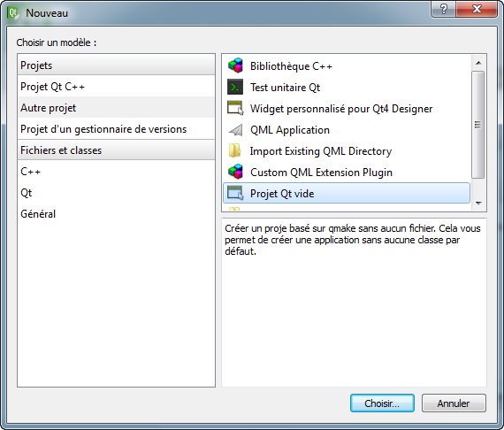Click the template description text
This screenshot has width=504, height=430.
(x=353, y=240)
